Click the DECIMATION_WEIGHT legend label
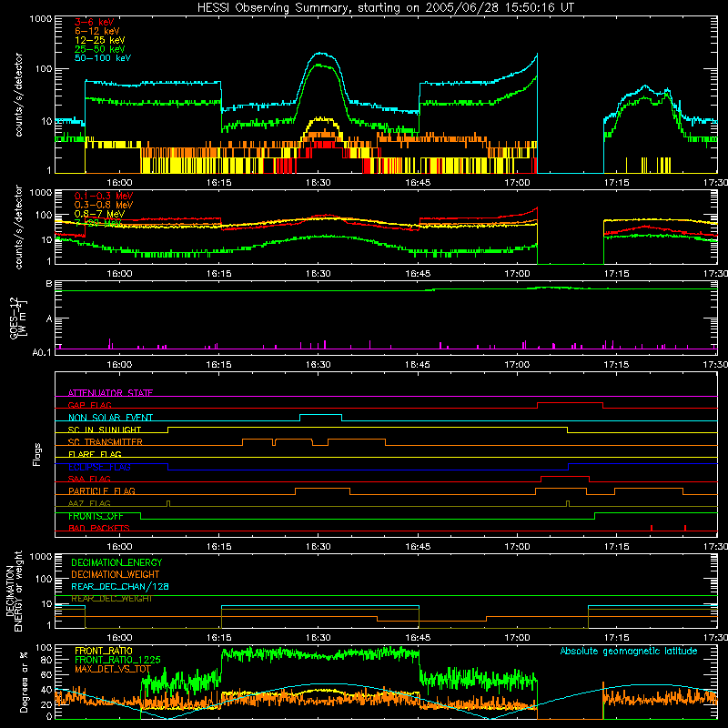This screenshot has height=728, width=728. 116,574
